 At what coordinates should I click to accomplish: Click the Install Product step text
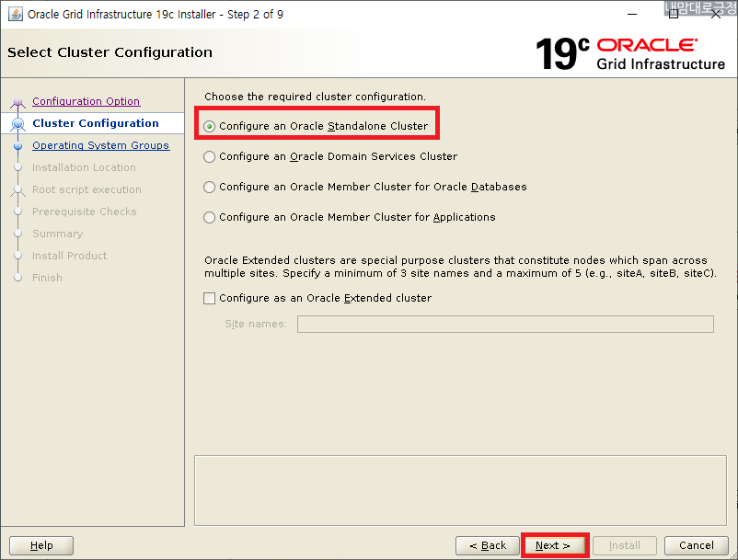(x=70, y=256)
